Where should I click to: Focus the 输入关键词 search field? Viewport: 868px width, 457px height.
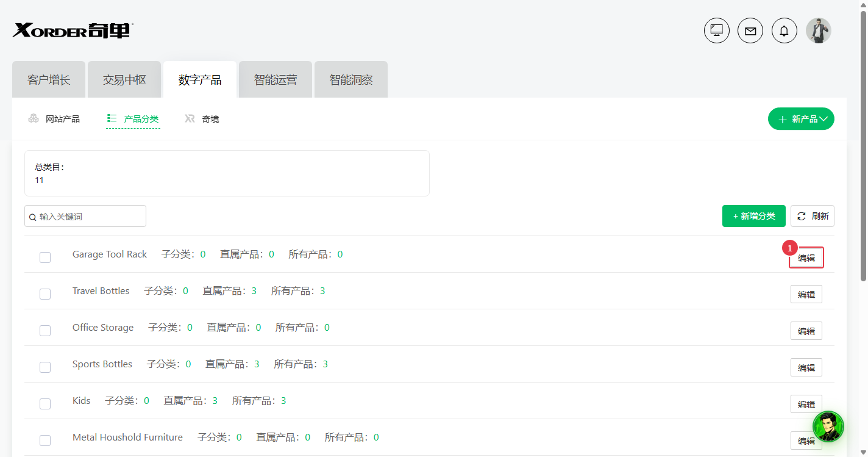point(85,216)
